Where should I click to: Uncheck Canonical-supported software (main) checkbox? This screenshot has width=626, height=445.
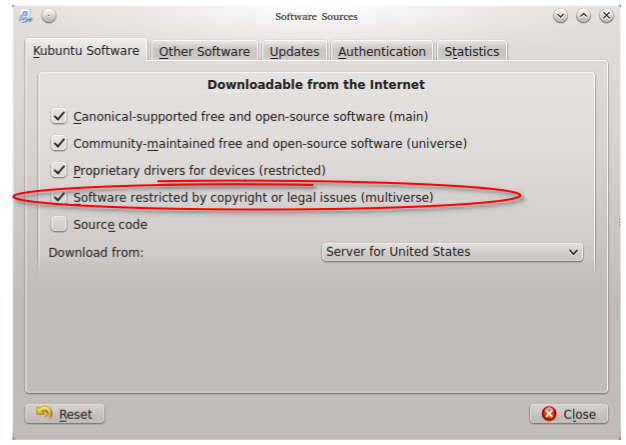[x=59, y=116]
